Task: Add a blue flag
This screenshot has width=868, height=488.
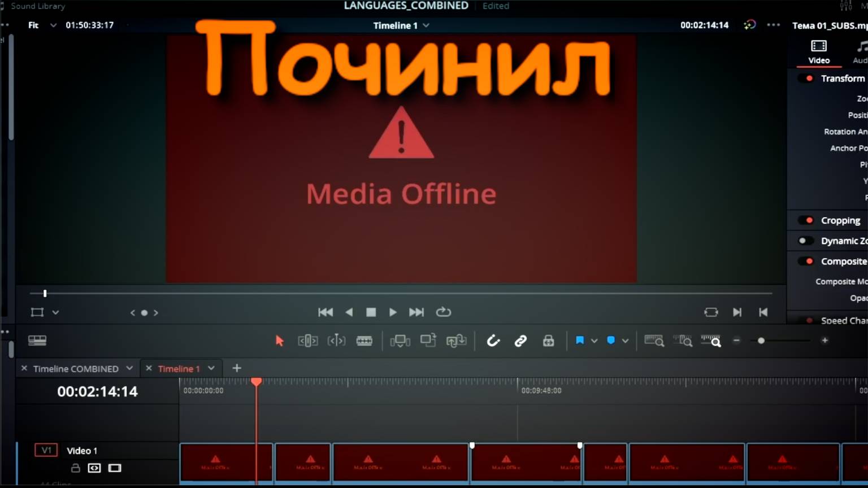Action: (580, 341)
